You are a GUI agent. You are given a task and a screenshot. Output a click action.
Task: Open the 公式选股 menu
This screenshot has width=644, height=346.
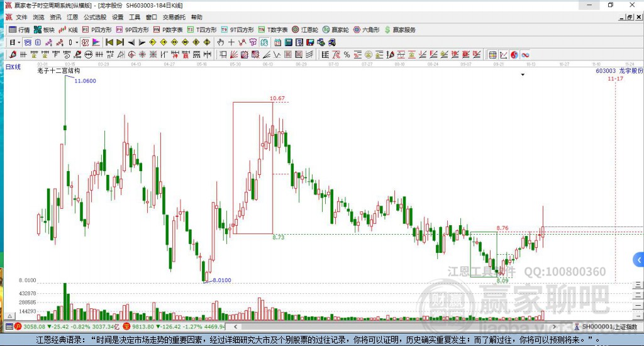[95, 17]
